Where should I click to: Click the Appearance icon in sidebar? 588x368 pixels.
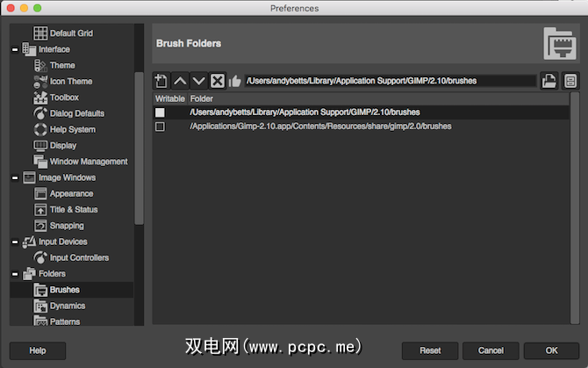(x=40, y=193)
